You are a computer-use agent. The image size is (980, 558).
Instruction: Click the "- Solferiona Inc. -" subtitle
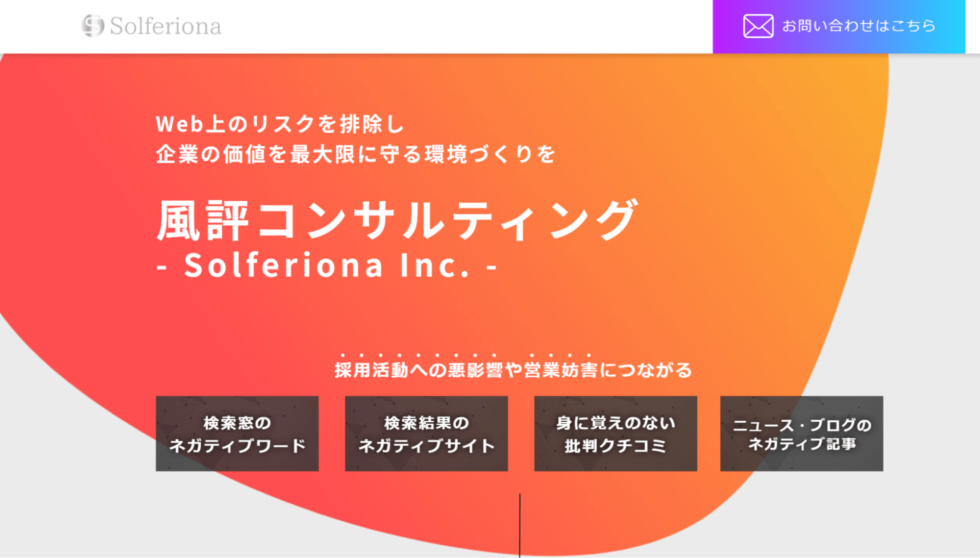point(327,265)
